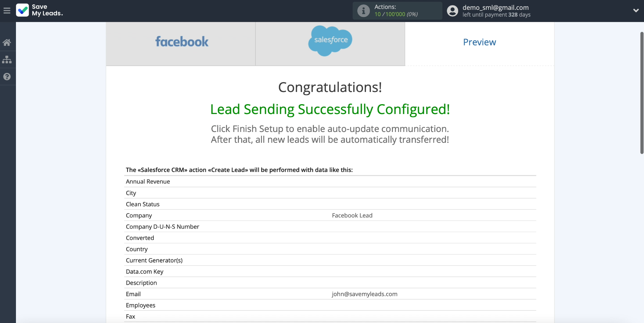Click the user avatar icon
644x323 pixels.
click(452, 11)
